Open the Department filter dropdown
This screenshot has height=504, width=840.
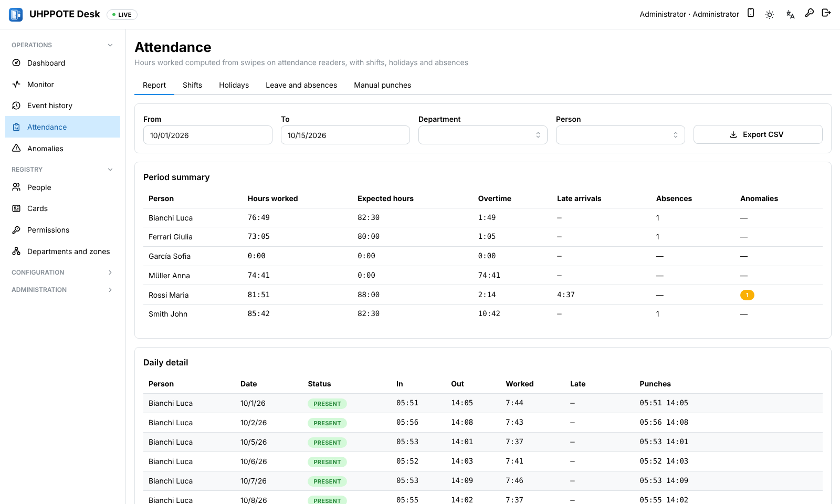click(x=483, y=135)
